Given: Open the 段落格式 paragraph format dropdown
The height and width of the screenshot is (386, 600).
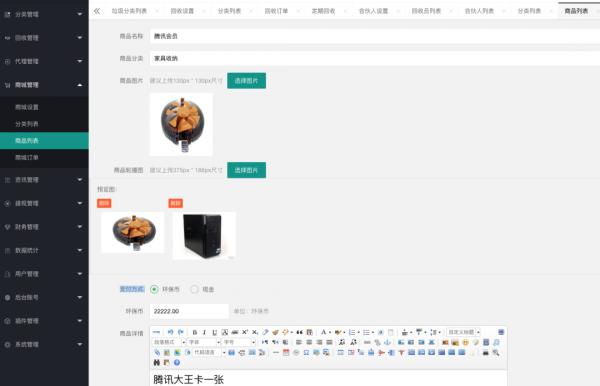Looking at the screenshot, I should [x=169, y=342].
